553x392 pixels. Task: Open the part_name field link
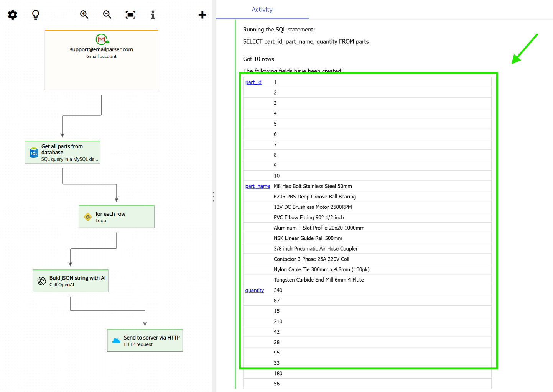coord(257,186)
